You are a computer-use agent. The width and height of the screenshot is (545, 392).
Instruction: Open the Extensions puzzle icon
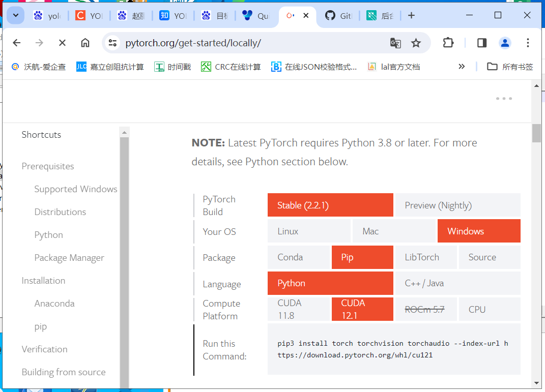pos(448,43)
